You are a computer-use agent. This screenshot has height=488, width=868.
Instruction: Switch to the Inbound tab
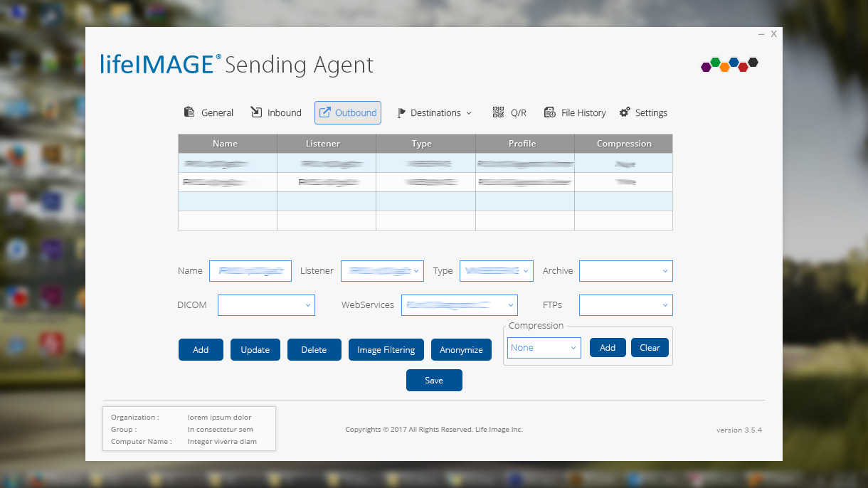point(276,112)
